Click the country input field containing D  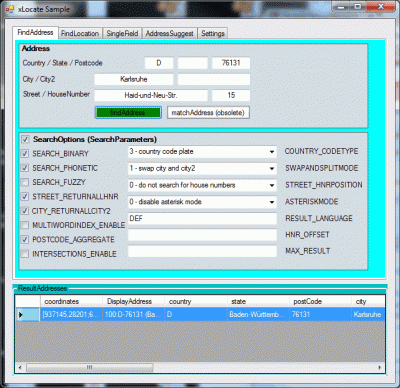click(x=159, y=63)
